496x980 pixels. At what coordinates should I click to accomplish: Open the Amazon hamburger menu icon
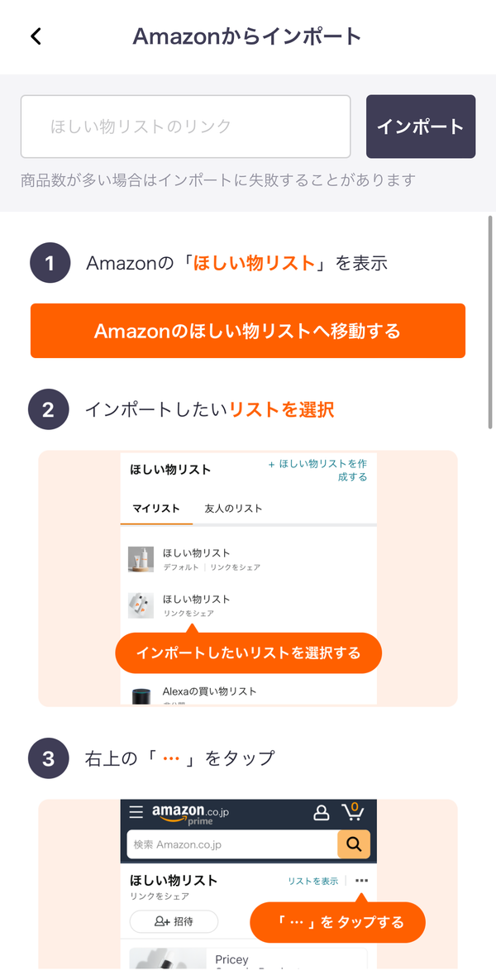136,812
